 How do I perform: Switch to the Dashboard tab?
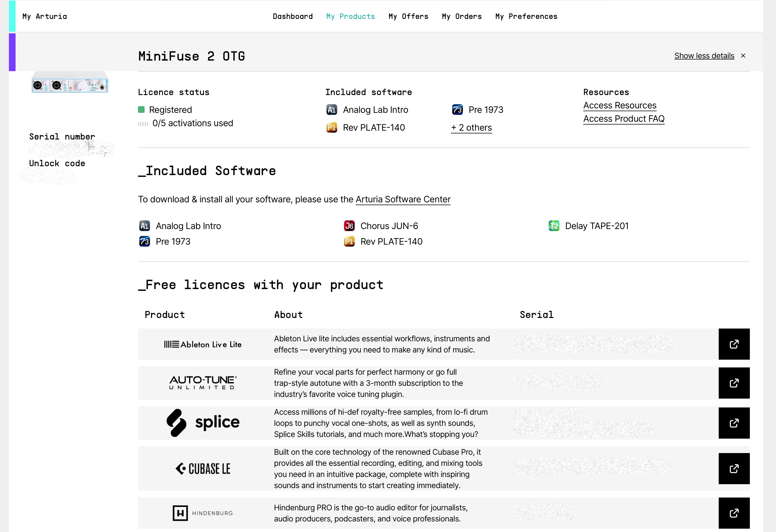pyautogui.click(x=293, y=16)
